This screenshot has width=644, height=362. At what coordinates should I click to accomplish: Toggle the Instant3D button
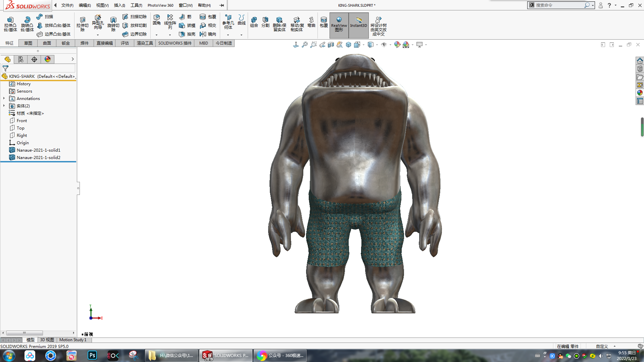click(358, 25)
